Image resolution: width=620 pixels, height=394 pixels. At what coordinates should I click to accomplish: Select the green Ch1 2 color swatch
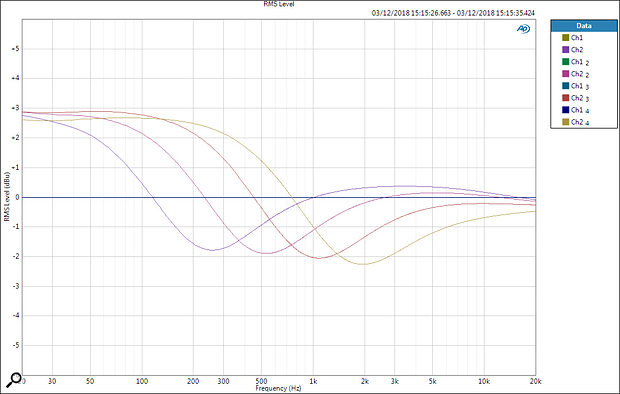pyautogui.click(x=565, y=62)
